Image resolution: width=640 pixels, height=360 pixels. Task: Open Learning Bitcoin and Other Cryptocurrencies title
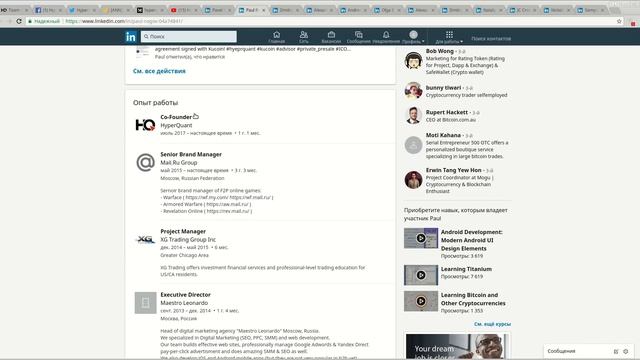473,299
